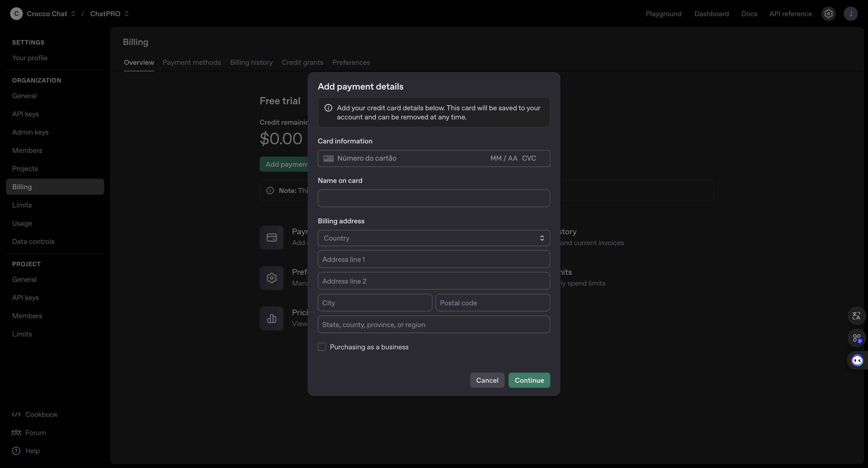868x468 pixels.
Task: Focus the State, county, province field
Action: (x=434, y=324)
